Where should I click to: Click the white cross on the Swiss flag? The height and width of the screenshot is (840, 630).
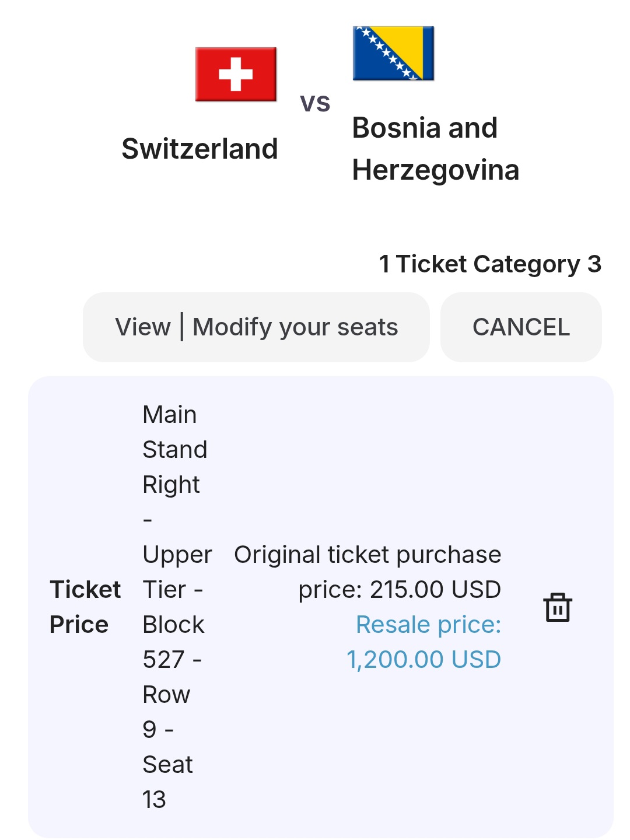click(236, 74)
